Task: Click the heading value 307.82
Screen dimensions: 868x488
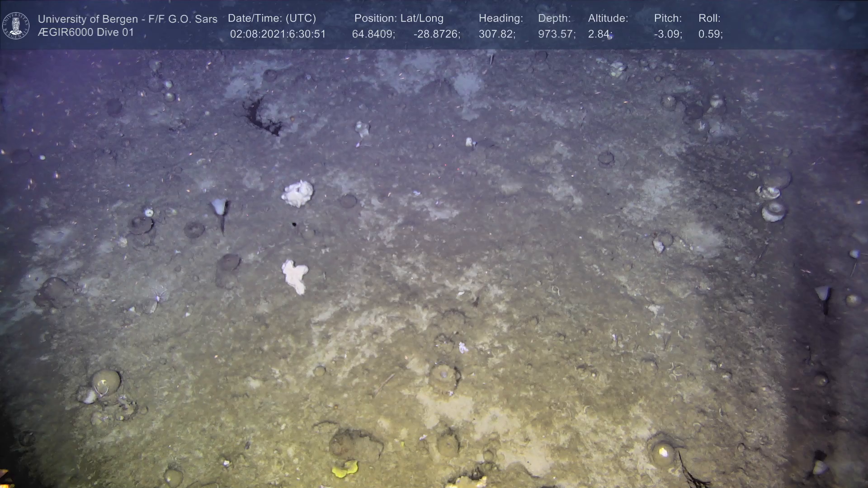Action: pos(496,34)
